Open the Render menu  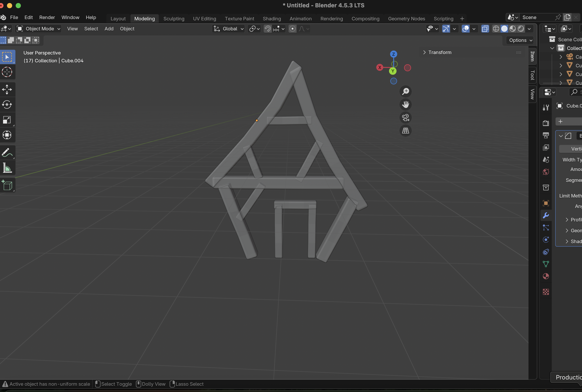tap(47, 17)
